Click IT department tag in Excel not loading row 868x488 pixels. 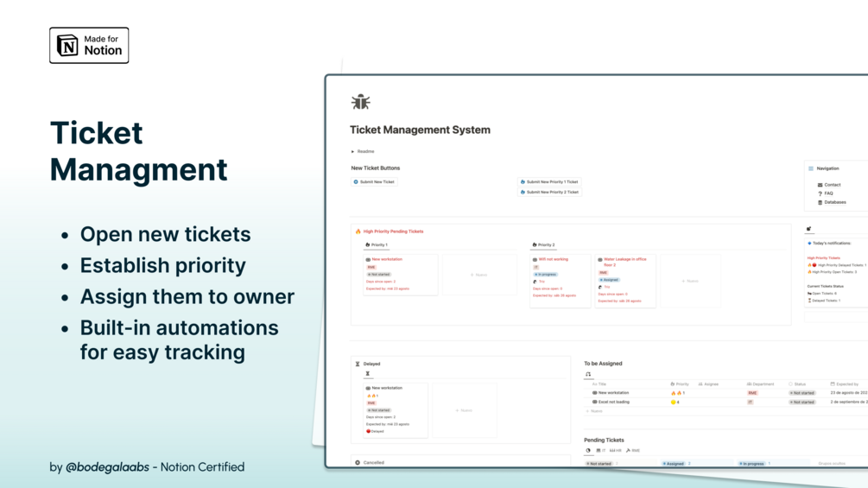click(x=750, y=402)
